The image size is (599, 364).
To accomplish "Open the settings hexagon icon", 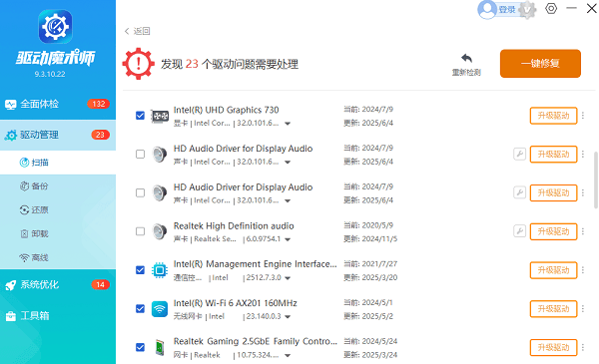I will [551, 8].
